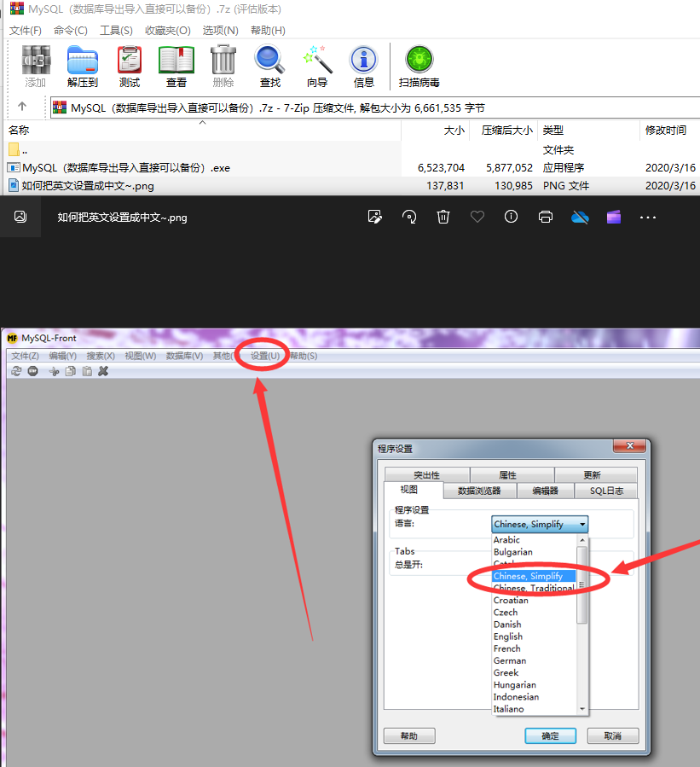Click the Wizard (向导) wand icon
This screenshot has width=700, height=767.
point(317,60)
